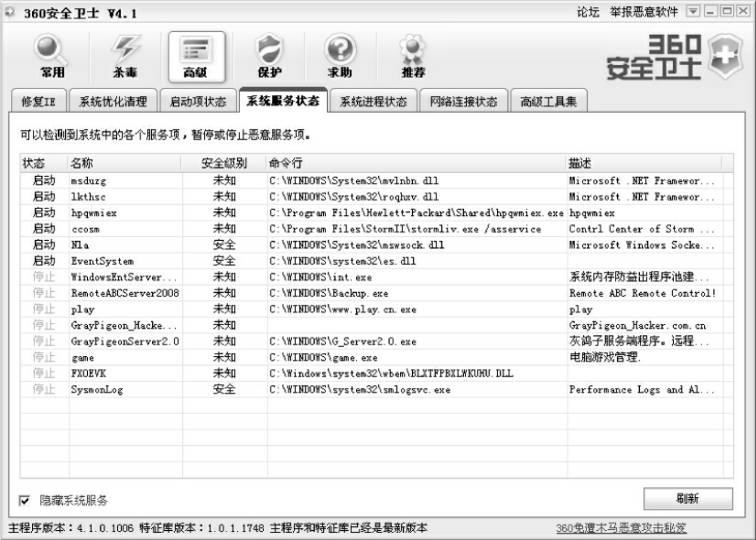Sort by the 状态 column header

pyautogui.click(x=45, y=163)
